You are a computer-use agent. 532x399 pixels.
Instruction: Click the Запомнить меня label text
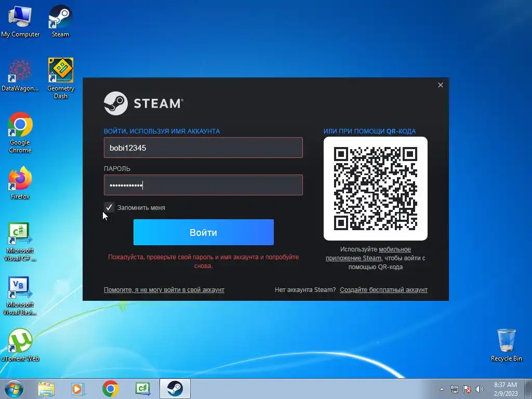click(141, 208)
